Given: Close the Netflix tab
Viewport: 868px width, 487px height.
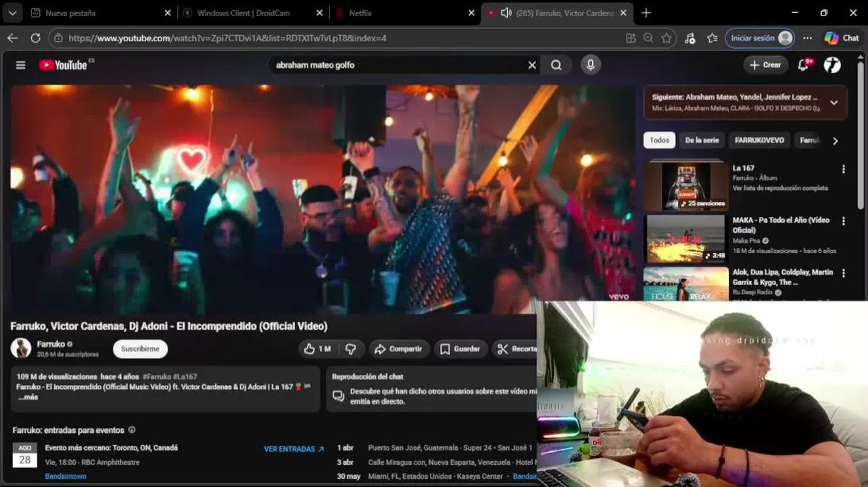Looking at the screenshot, I should (473, 13).
